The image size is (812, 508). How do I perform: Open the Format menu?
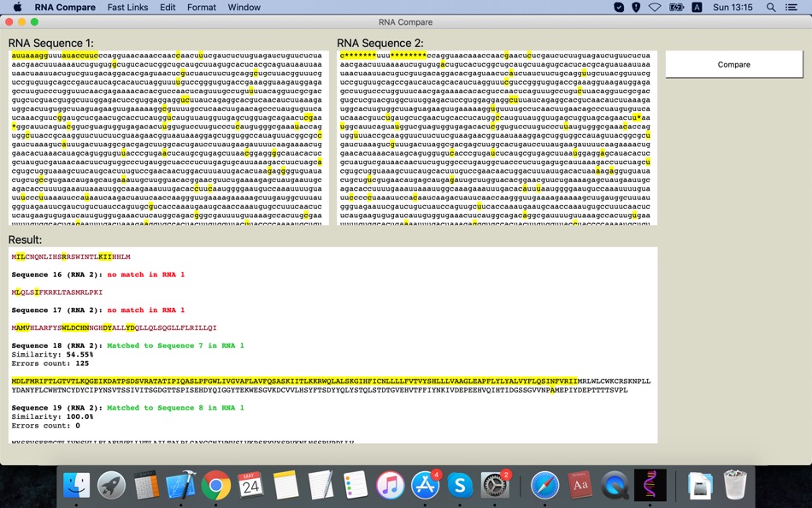[202, 8]
